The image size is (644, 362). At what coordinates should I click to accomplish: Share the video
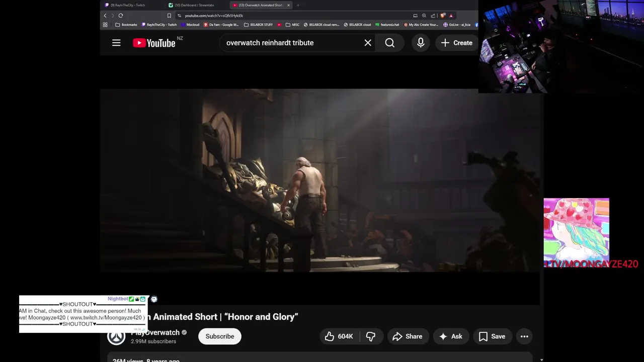(408, 336)
